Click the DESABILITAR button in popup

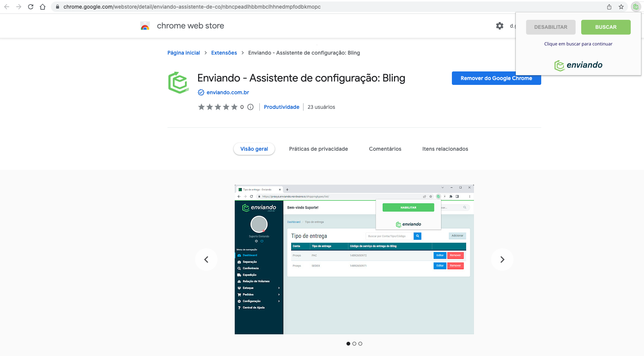[x=551, y=27]
